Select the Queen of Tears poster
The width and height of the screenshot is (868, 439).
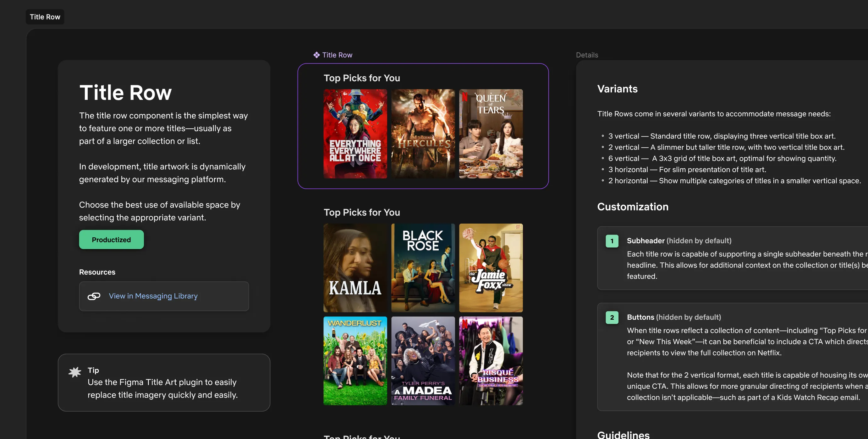491,134
